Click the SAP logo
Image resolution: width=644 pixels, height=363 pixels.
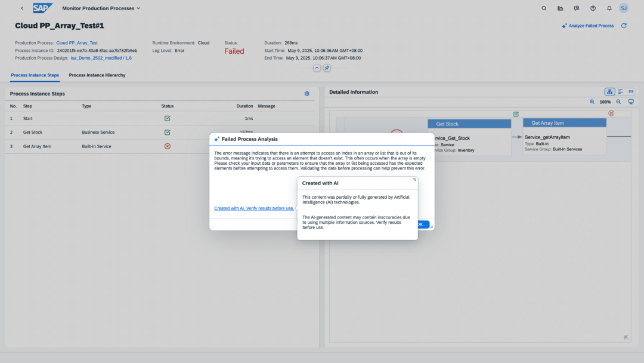[x=43, y=8]
